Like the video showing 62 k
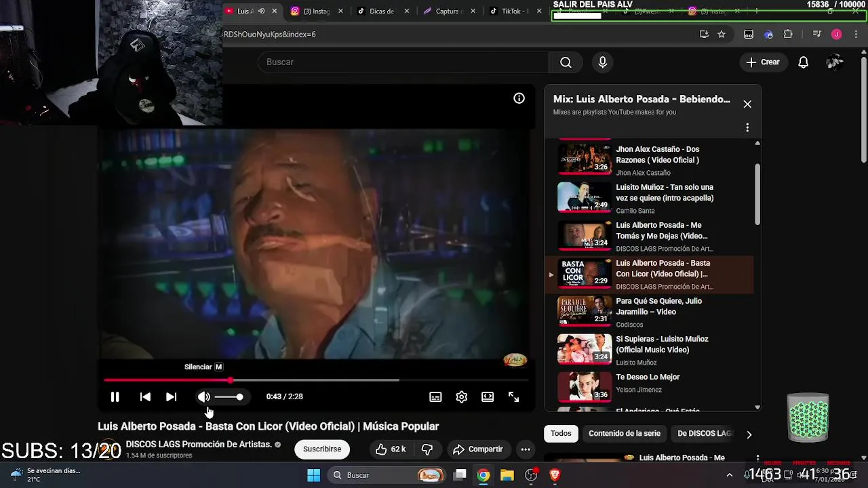868x488 pixels. 390,449
